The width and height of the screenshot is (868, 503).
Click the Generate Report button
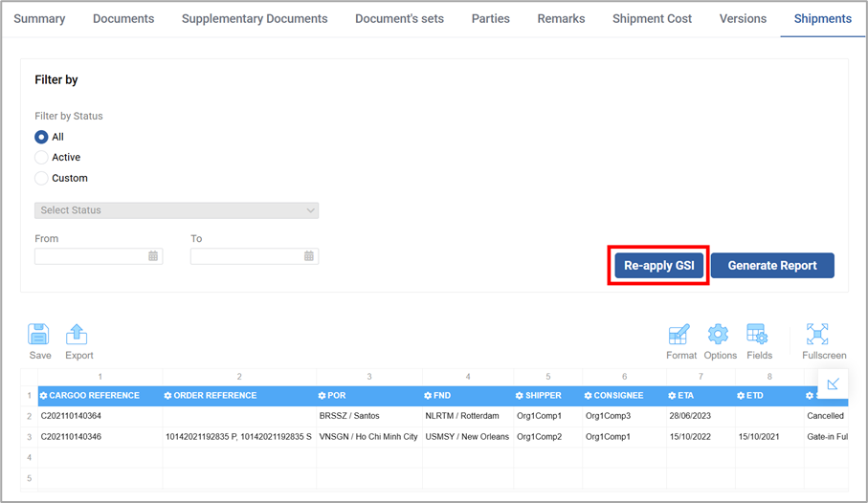[x=772, y=266]
